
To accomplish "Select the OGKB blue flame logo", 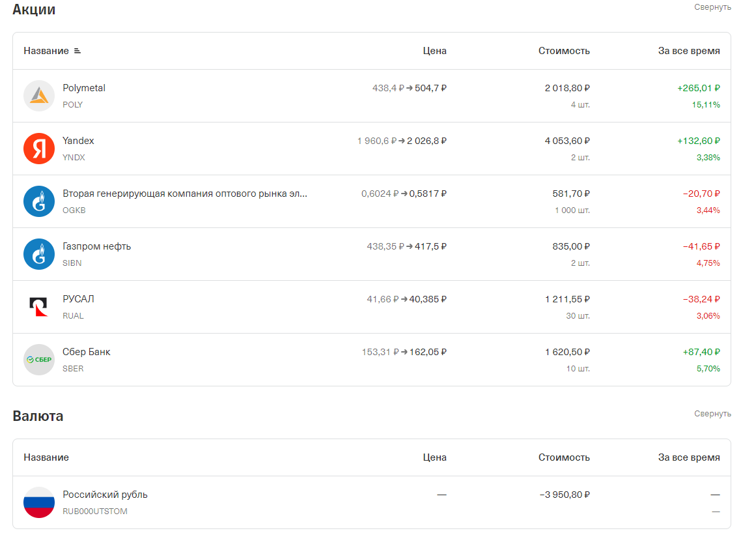I will (39, 201).
